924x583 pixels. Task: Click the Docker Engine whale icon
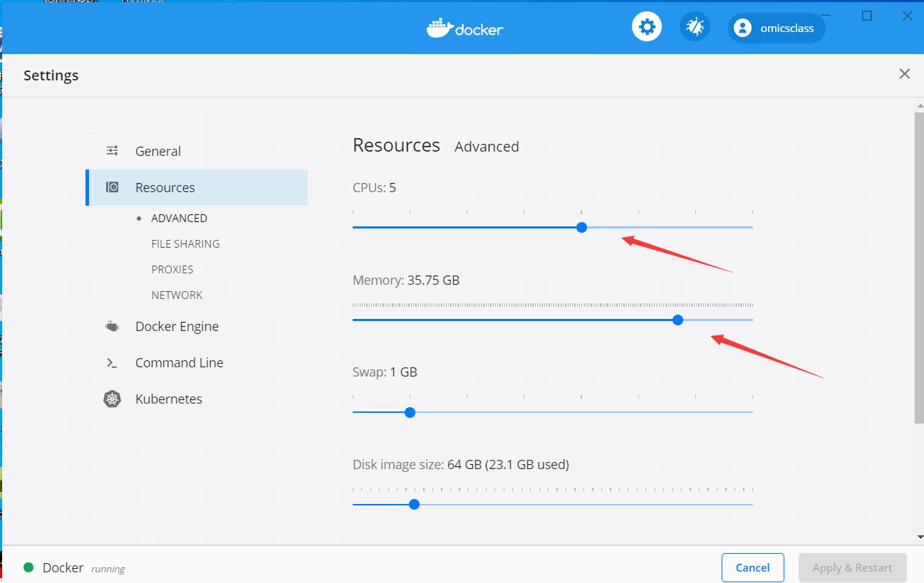pyautogui.click(x=112, y=326)
